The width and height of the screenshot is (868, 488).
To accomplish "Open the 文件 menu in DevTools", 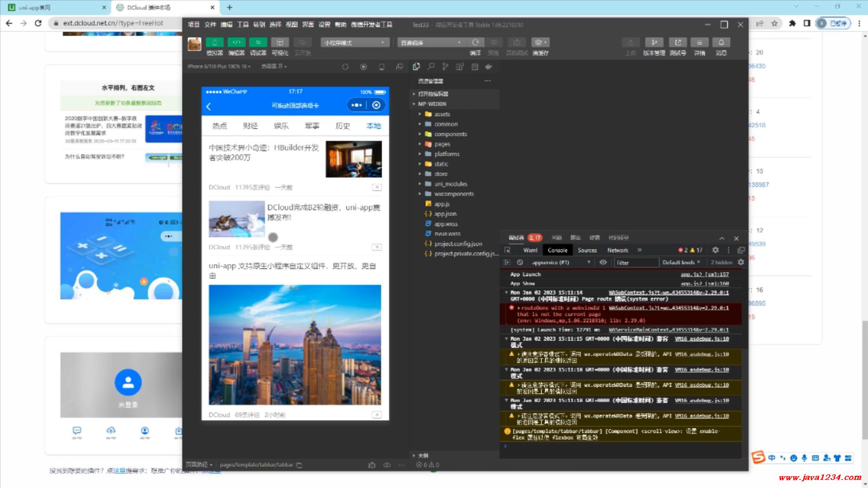I will [210, 24].
